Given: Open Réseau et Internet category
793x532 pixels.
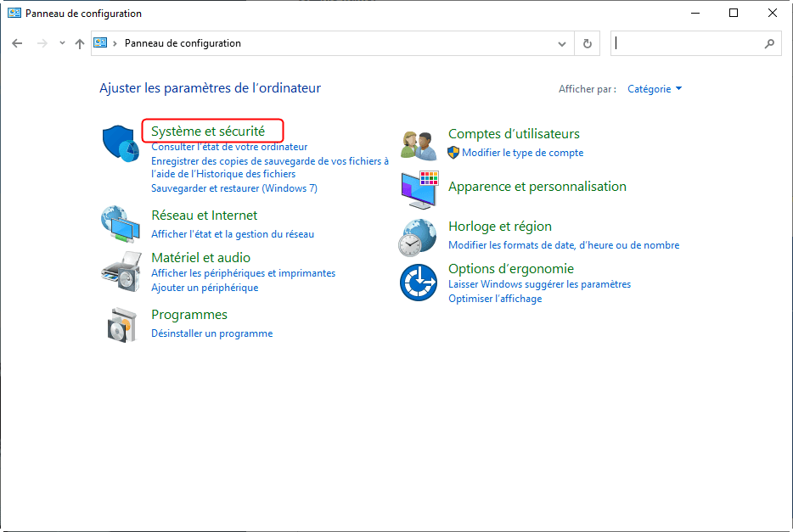Looking at the screenshot, I should (205, 216).
